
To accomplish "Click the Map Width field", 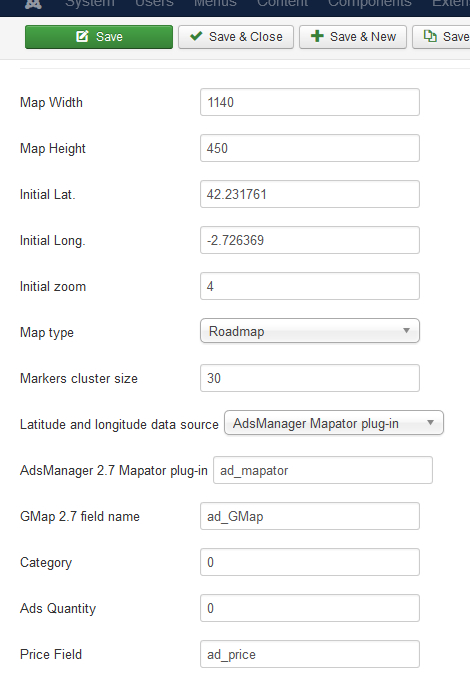I will (310, 102).
